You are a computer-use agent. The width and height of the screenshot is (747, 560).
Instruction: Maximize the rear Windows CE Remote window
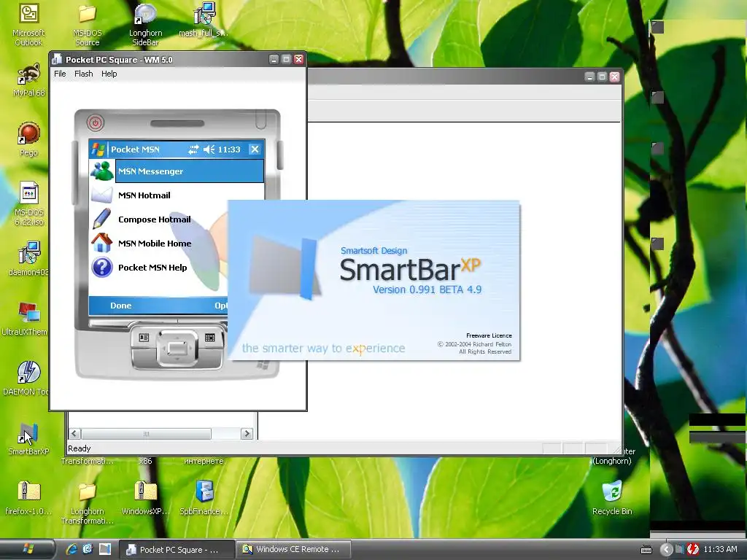pyautogui.click(x=602, y=77)
